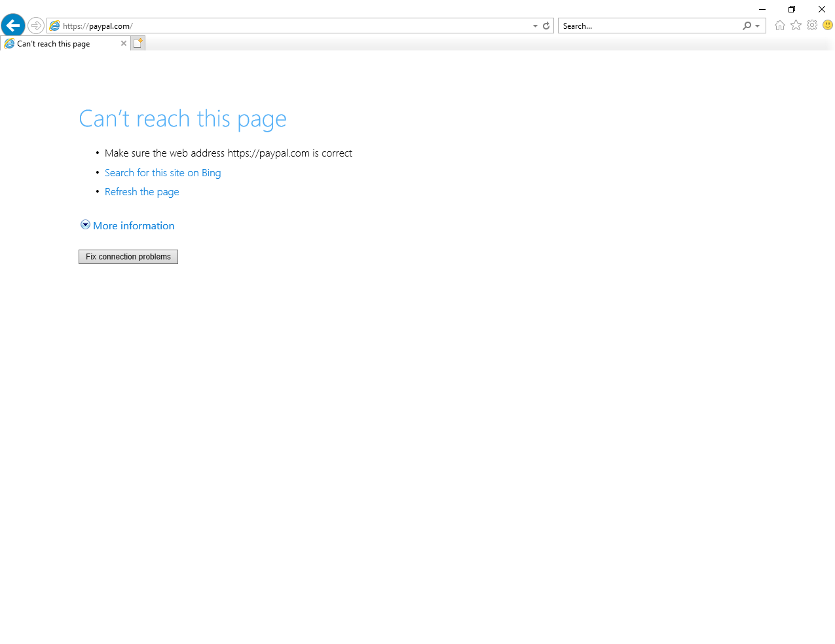Minimize the browser window

pos(762,9)
